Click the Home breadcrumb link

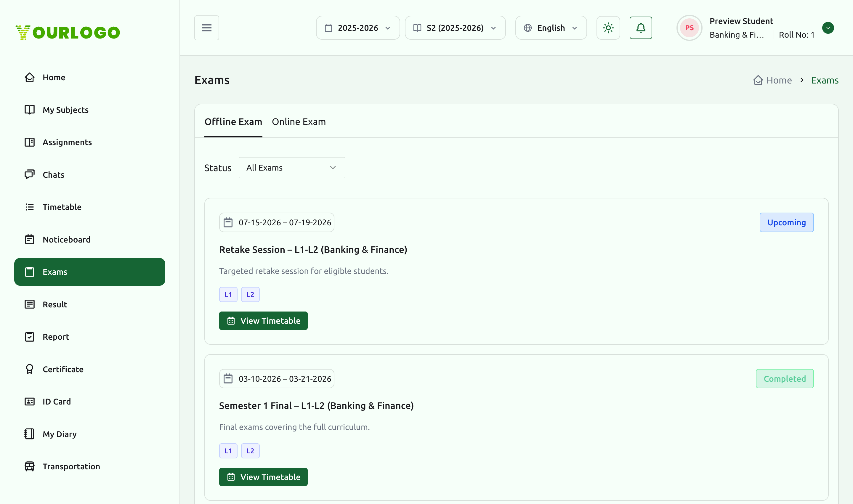[x=772, y=80]
